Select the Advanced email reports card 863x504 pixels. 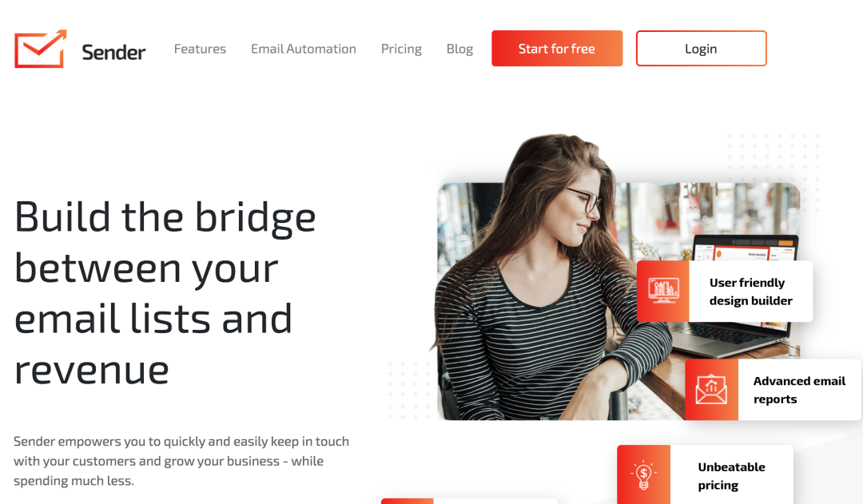[774, 390]
